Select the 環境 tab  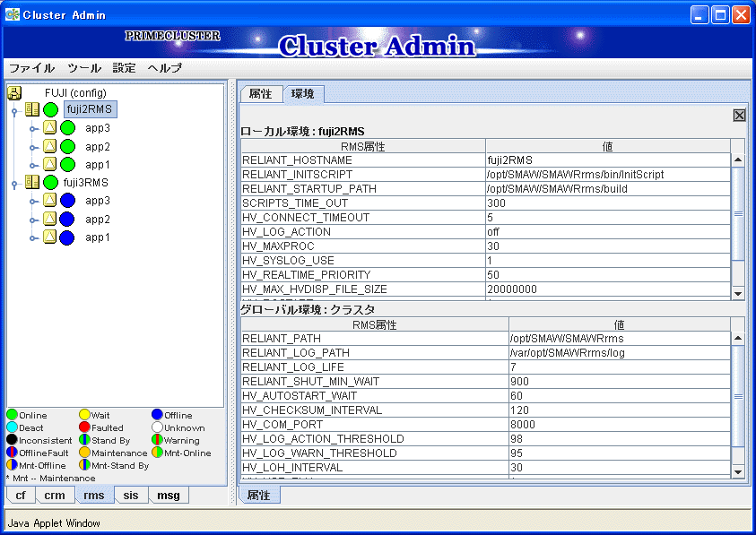(x=303, y=94)
